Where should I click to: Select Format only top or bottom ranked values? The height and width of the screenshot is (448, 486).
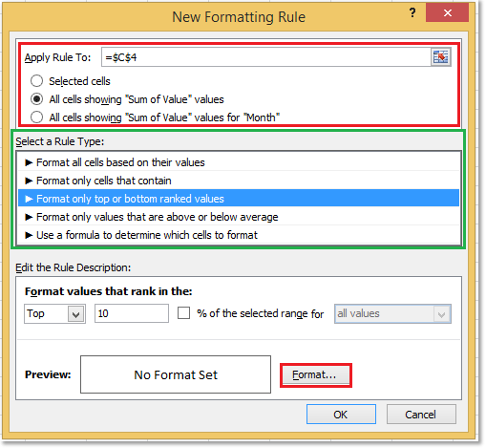(x=239, y=199)
